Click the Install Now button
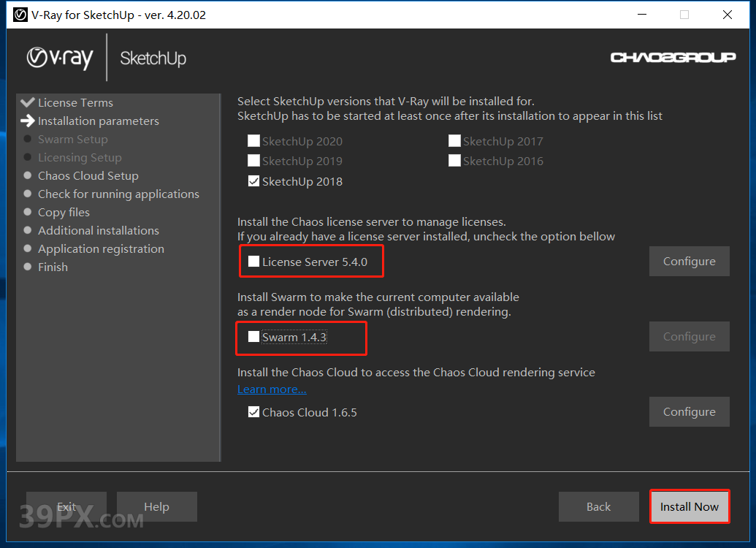756x548 pixels. coord(690,506)
